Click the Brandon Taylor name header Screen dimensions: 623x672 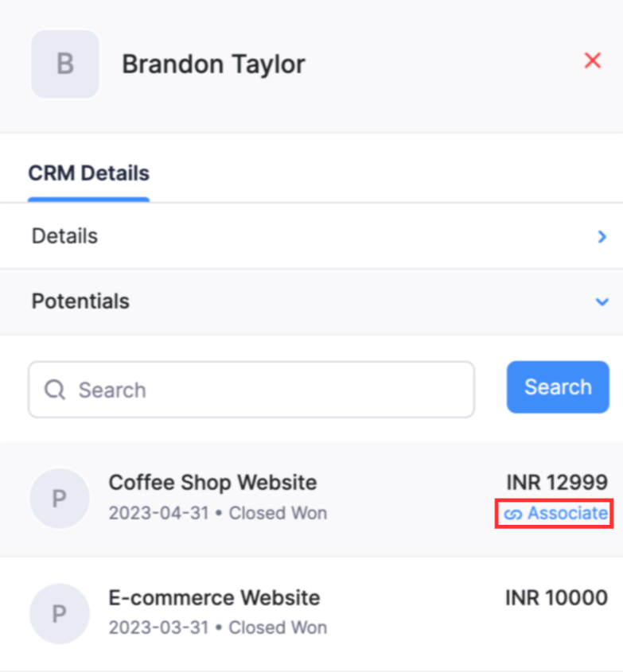[x=212, y=64]
